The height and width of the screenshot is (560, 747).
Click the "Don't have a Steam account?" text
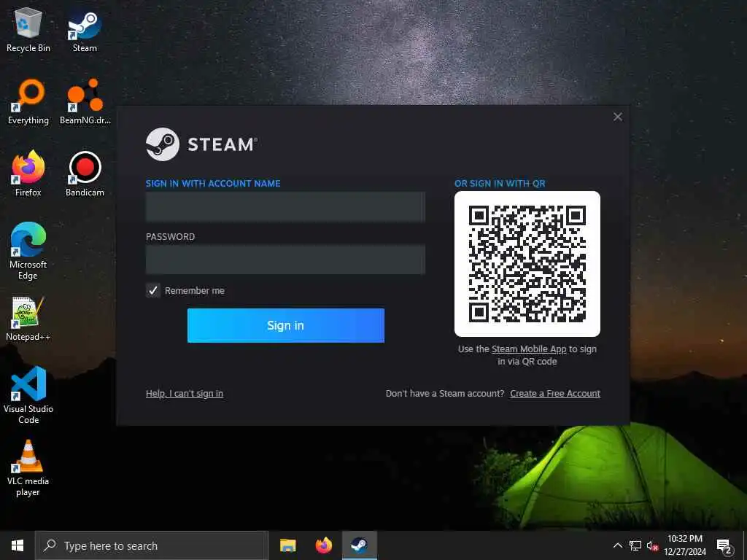445,393
